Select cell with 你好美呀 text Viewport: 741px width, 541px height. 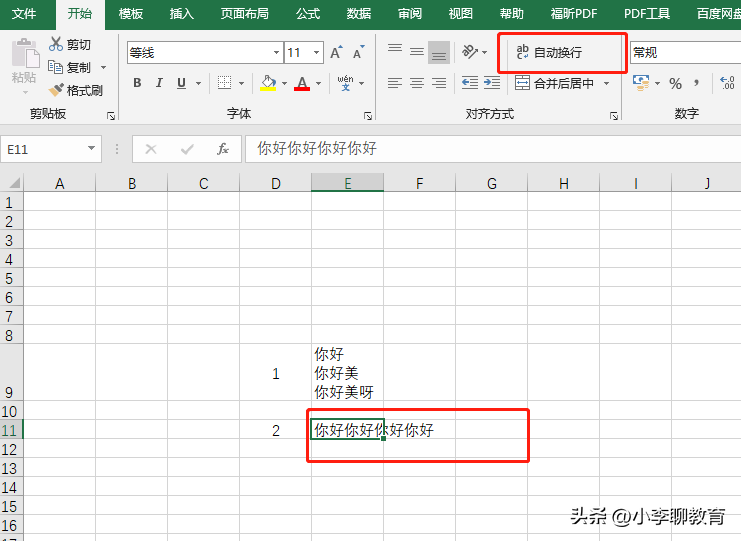click(x=347, y=372)
